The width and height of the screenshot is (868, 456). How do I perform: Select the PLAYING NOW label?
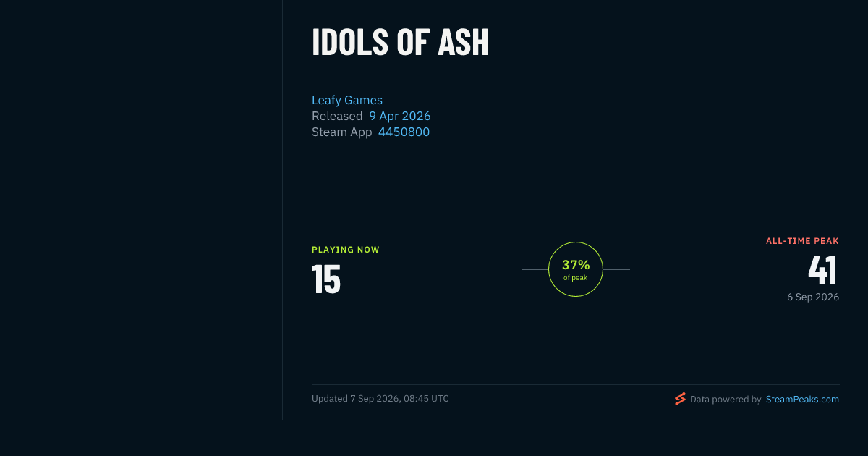pyautogui.click(x=346, y=250)
